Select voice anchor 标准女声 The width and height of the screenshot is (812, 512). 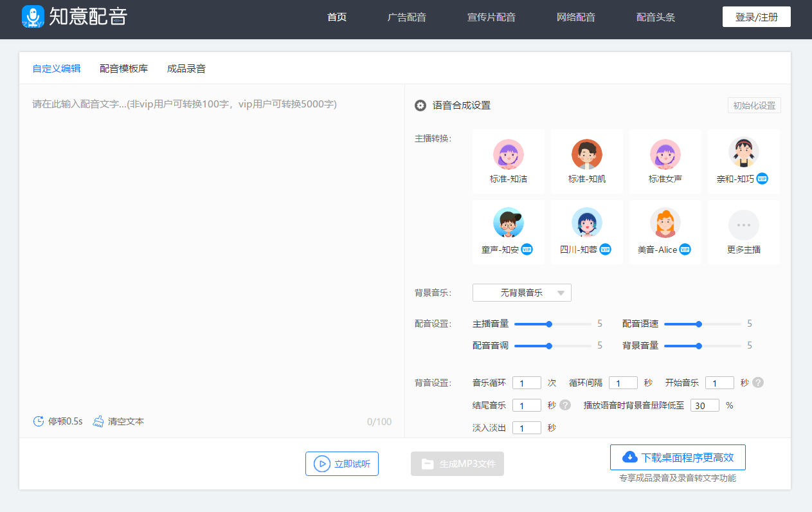(665, 161)
